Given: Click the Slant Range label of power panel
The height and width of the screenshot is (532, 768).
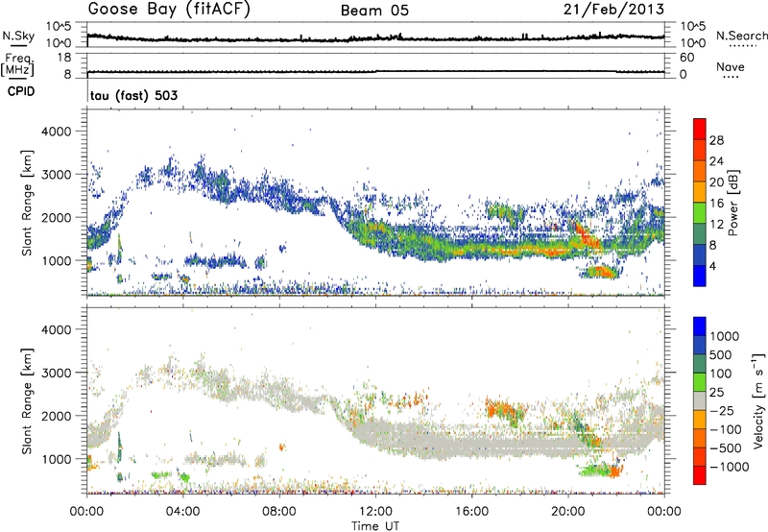Looking at the screenshot, I should tap(27, 203).
